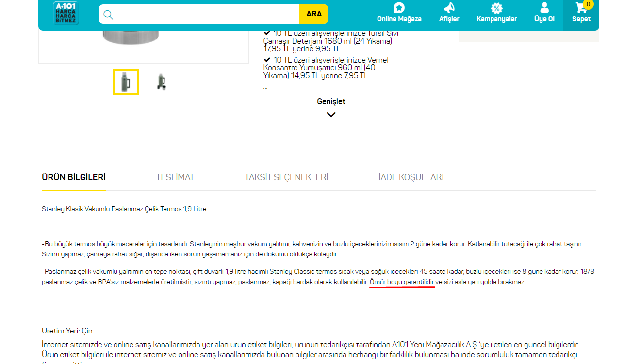Expand the campaign list with Genişlet
The height and width of the screenshot is (364, 624).
pos(331,102)
